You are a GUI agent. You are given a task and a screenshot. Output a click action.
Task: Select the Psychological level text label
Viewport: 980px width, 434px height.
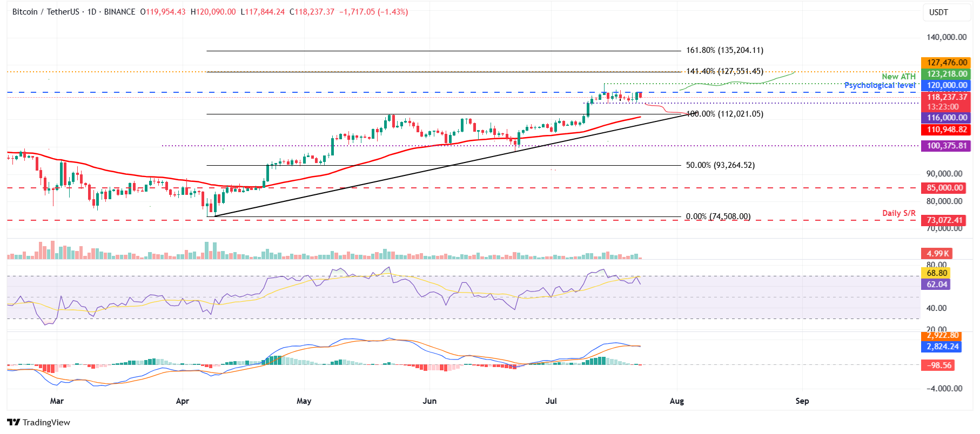[880, 85]
